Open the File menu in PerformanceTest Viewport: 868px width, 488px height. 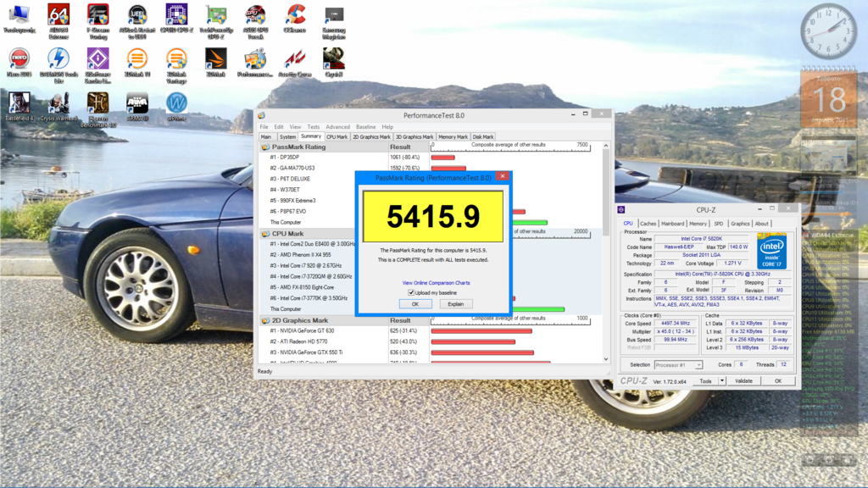pos(264,127)
